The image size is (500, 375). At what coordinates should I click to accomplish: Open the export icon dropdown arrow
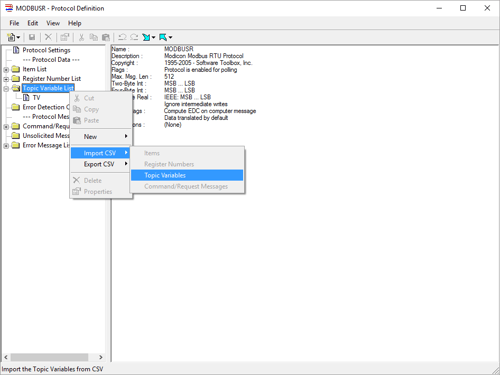(170, 37)
